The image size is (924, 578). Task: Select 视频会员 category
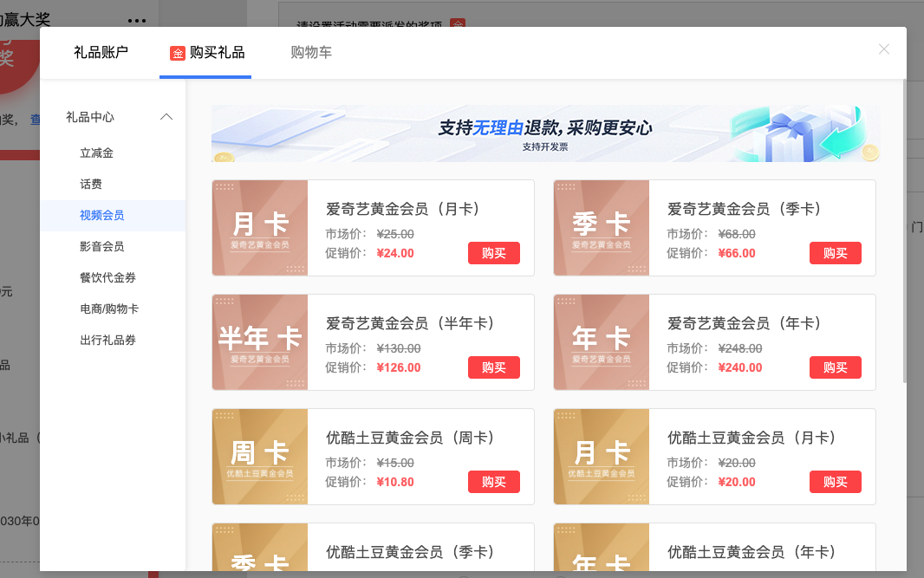(x=113, y=216)
